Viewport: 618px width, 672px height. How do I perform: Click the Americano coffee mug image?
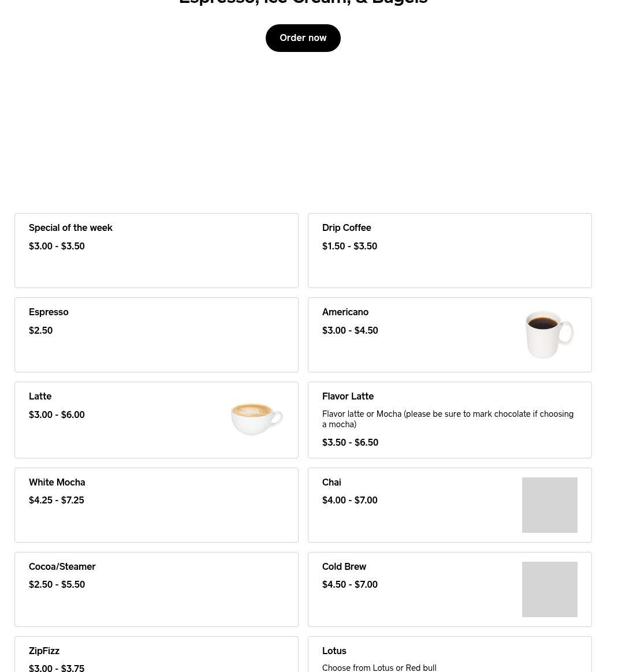pyautogui.click(x=549, y=334)
